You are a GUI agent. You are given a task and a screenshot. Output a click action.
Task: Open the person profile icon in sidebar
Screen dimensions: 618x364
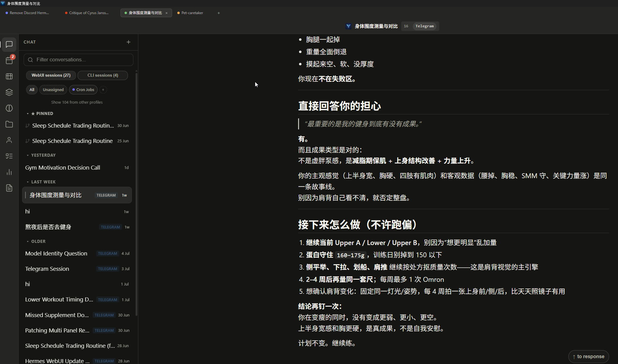pyautogui.click(x=9, y=140)
